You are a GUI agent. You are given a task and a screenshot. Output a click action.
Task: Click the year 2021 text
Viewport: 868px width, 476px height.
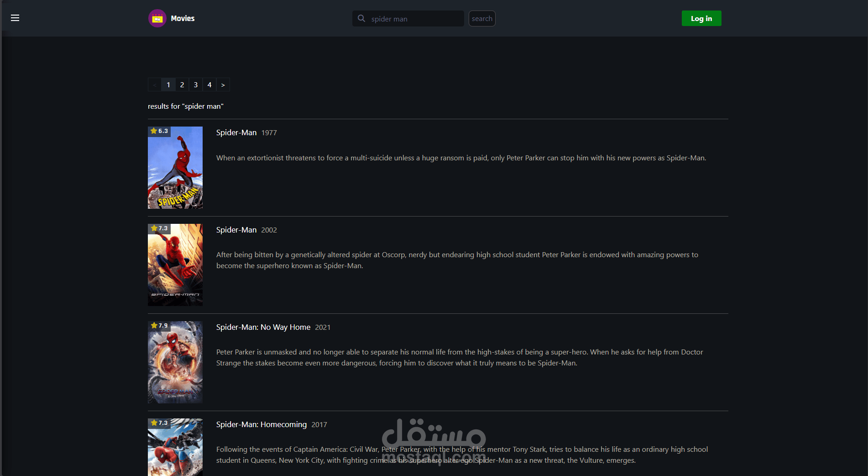(323, 328)
